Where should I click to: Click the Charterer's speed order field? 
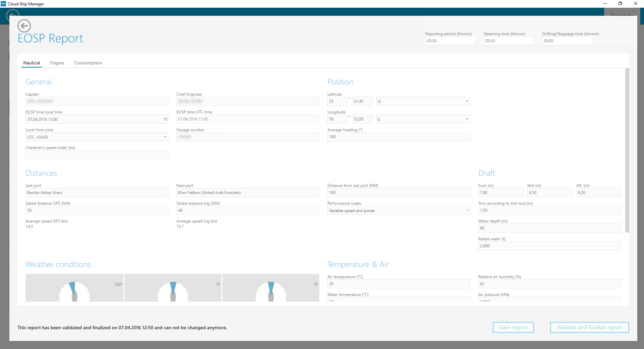pyautogui.click(x=97, y=155)
